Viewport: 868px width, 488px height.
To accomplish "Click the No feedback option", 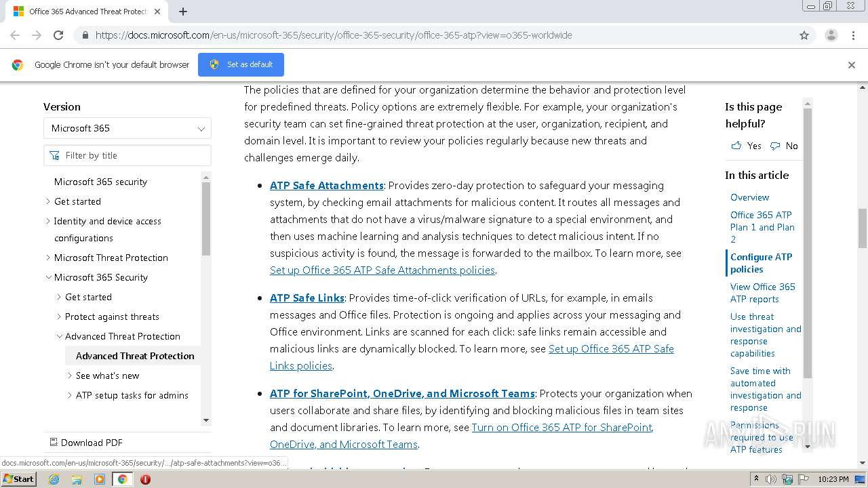I will point(785,146).
